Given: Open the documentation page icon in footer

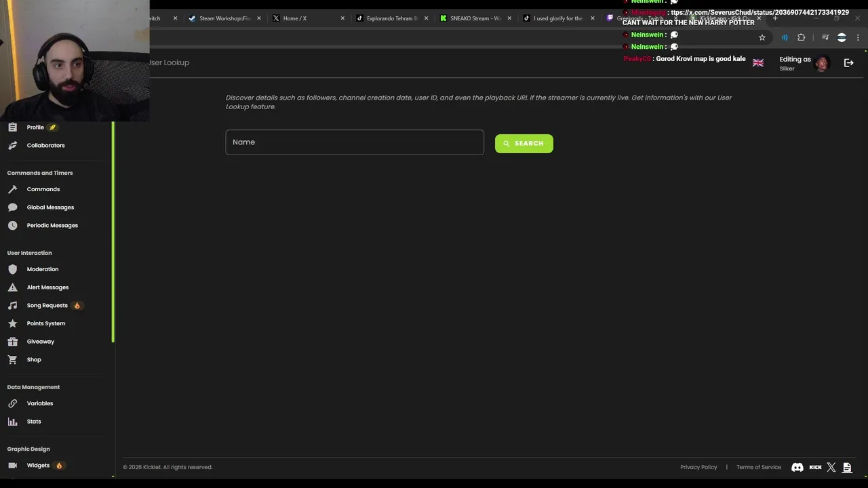Looking at the screenshot, I should [x=847, y=467].
